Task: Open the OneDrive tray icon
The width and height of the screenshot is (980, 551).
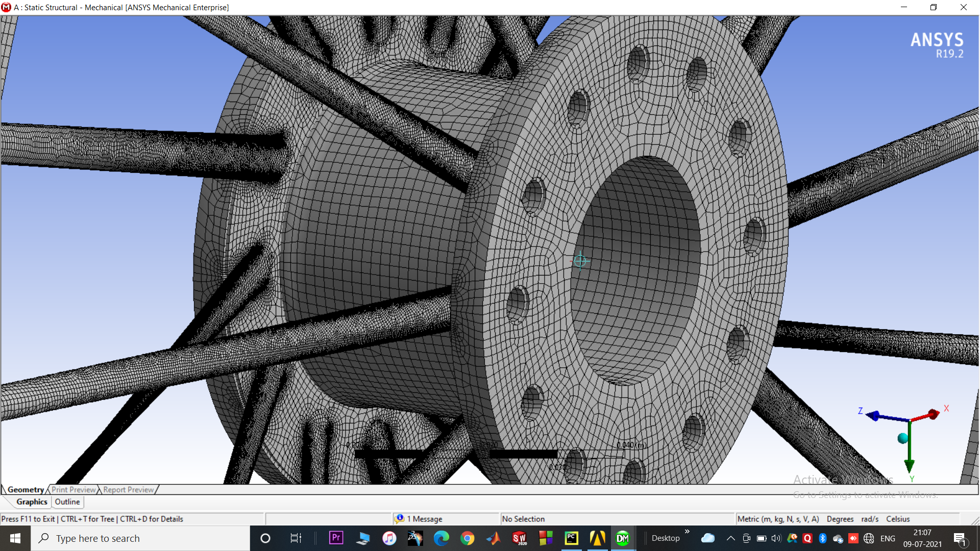Action: pyautogui.click(x=838, y=538)
